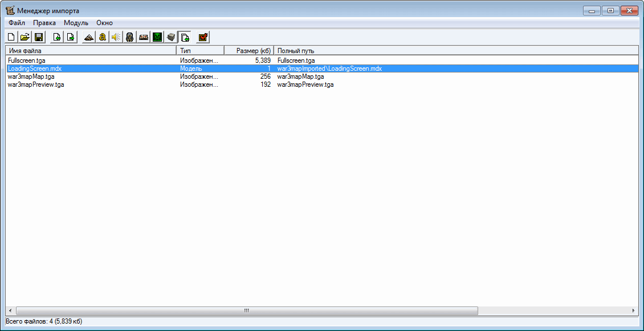This screenshot has width=644, height=331.
Task: Open the Окно menu
Action: pos(104,23)
